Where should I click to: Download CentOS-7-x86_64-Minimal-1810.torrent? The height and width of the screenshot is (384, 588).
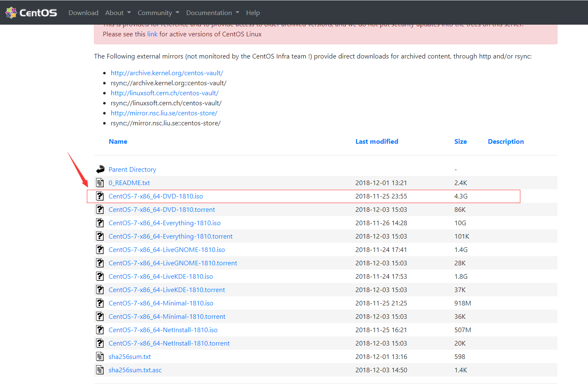tap(167, 316)
